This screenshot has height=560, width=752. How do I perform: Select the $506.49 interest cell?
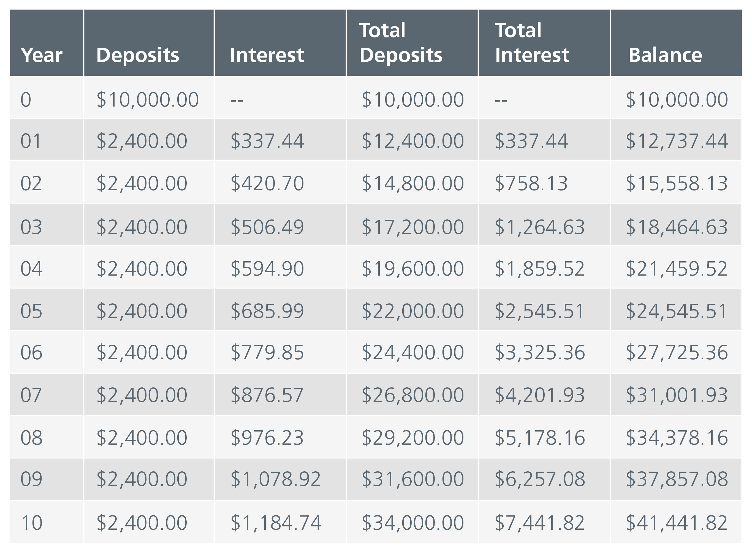pyautogui.click(x=267, y=227)
